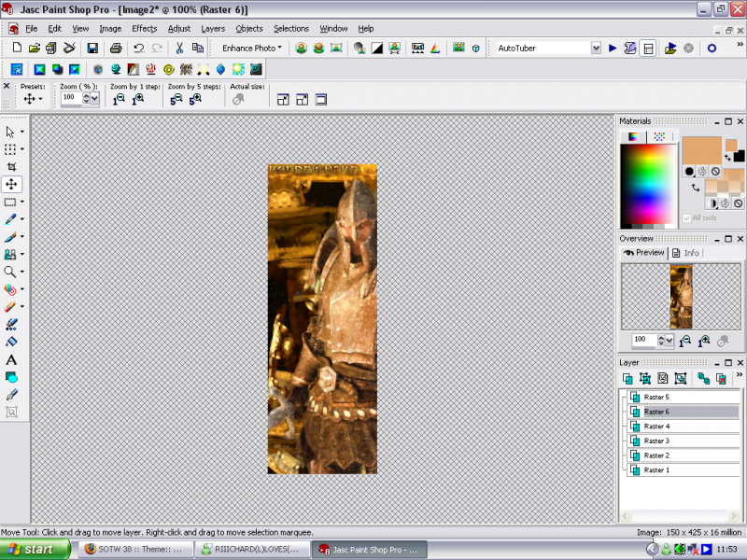747x560 pixels.
Task: Pick a color from the rainbow color picker
Action: [648, 186]
